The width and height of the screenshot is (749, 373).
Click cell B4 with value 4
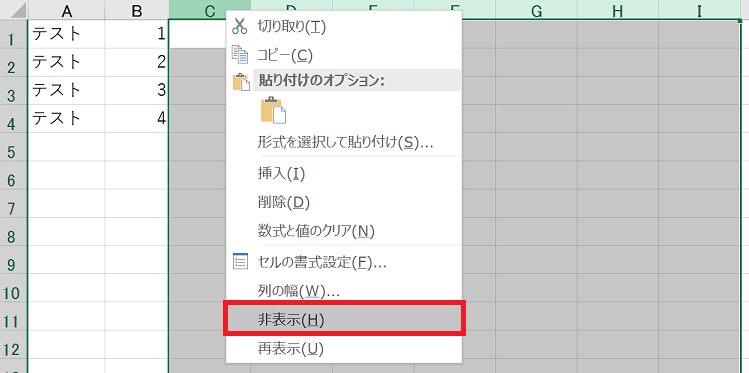pos(137,119)
